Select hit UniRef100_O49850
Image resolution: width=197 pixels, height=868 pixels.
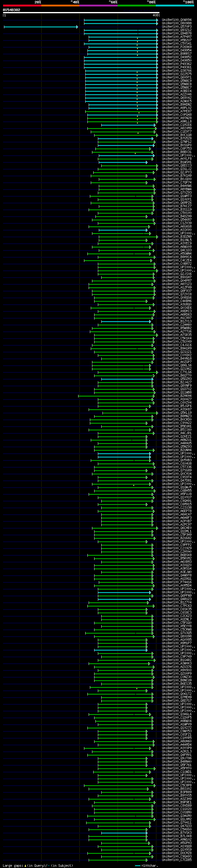pyautogui.click(x=177, y=60)
